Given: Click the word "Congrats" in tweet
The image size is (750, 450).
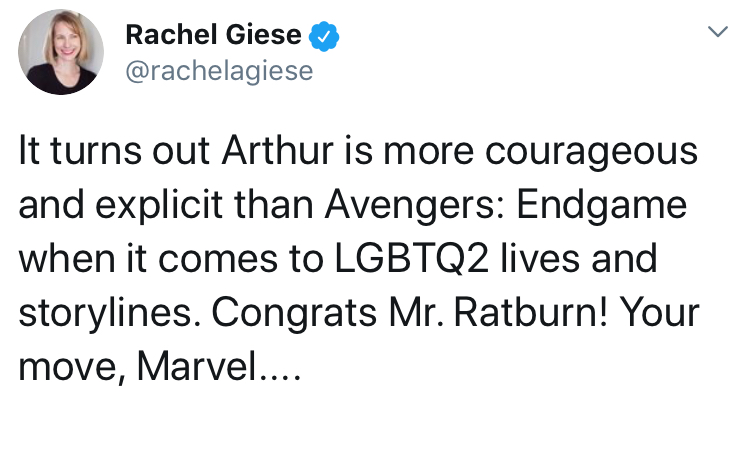Looking at the screenshot, I should pyautogui.click(x=294, y=314).
